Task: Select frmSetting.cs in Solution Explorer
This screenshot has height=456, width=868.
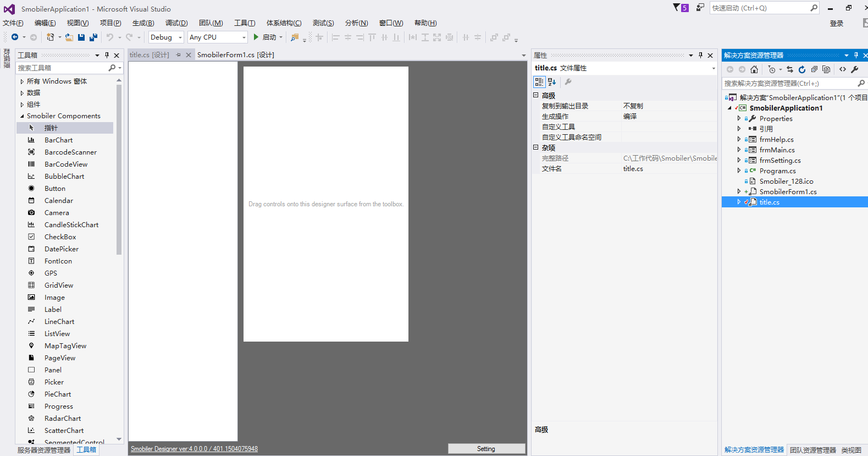Action: pos(780,161)
